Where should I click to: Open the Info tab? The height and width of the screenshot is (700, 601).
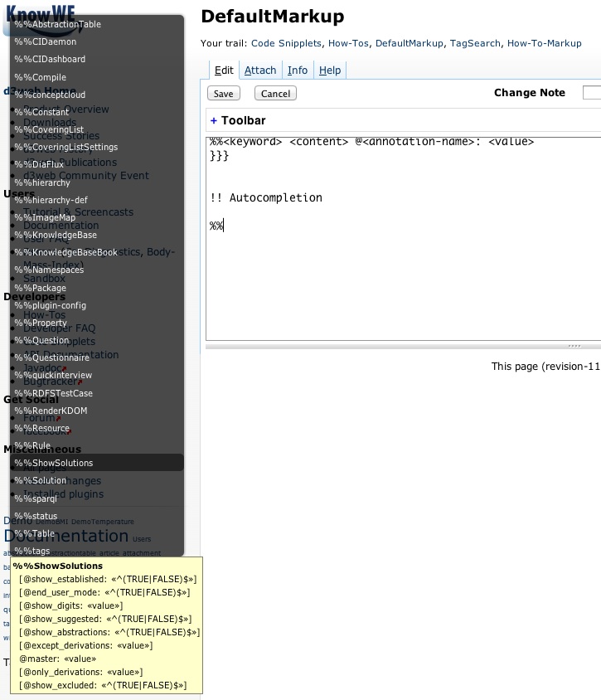coord(297,70)
